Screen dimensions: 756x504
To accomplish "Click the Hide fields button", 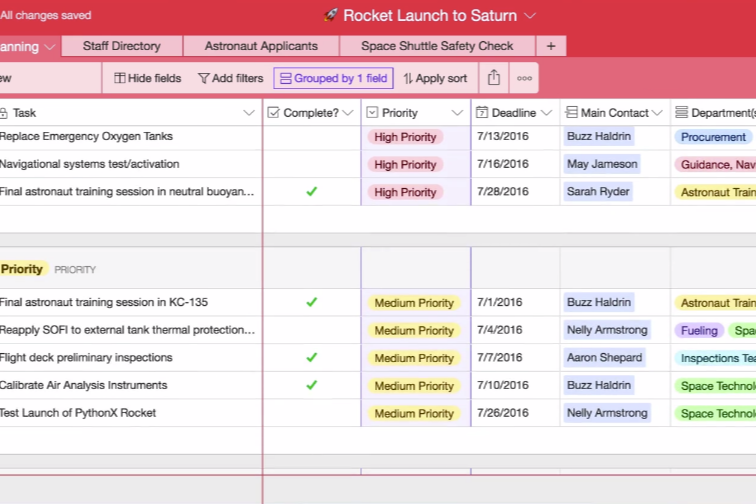I will pos(147,78).
